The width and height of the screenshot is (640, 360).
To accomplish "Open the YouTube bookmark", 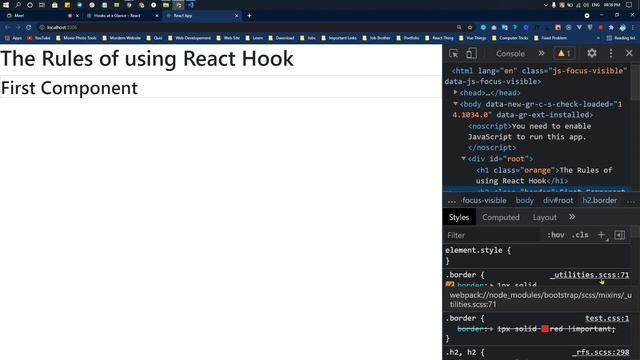I will (38, 38).
